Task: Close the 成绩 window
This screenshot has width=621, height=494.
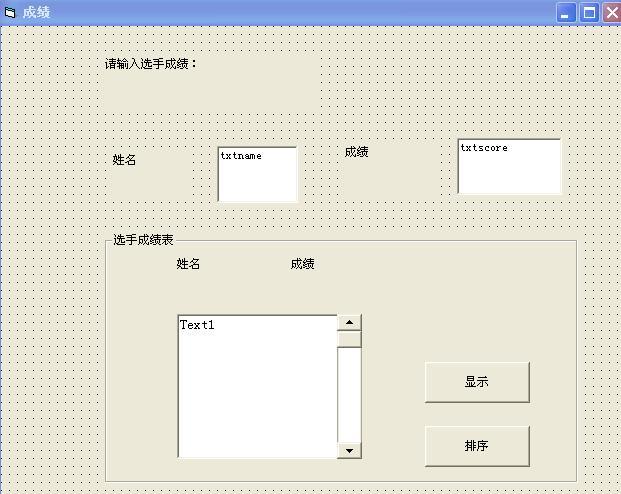Action: [x=612, y=13]
